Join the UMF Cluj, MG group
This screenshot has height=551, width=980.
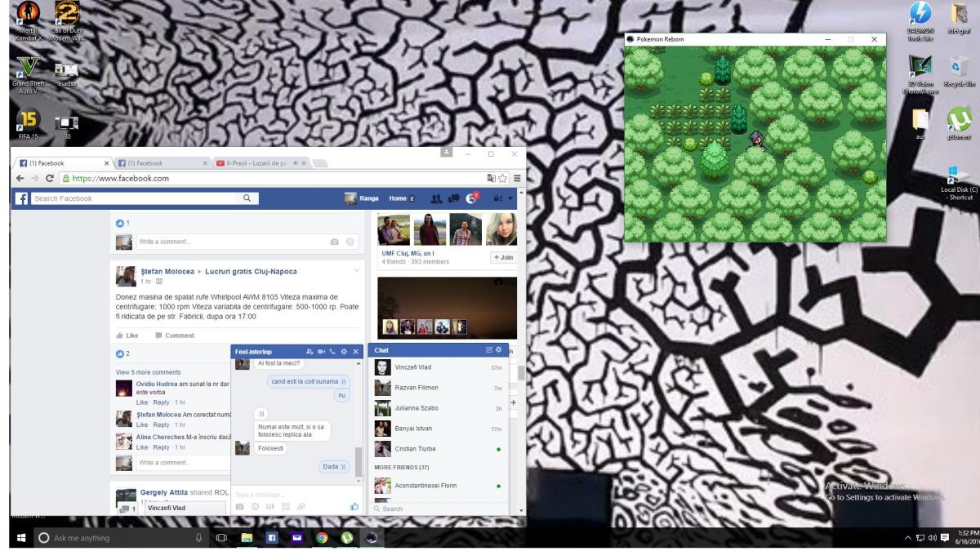coord(502,257)
